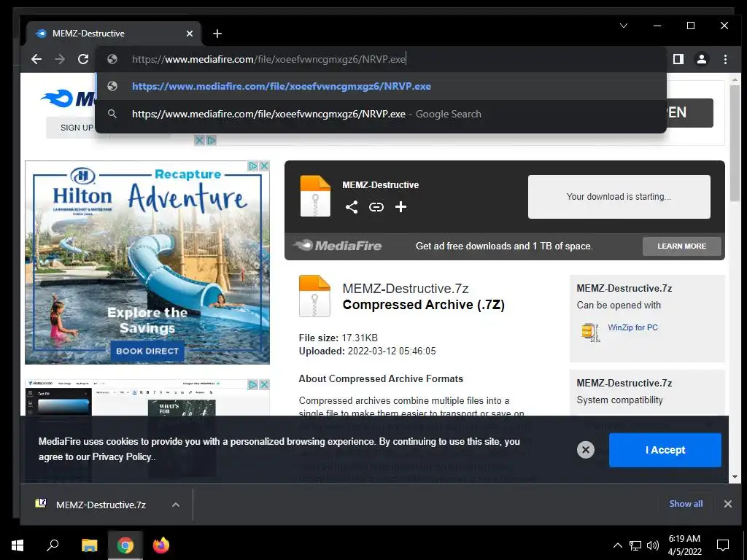This screenshot has height=560, width=747.
Task: Close the downloads bar
Action: click(x=727, y=504)
